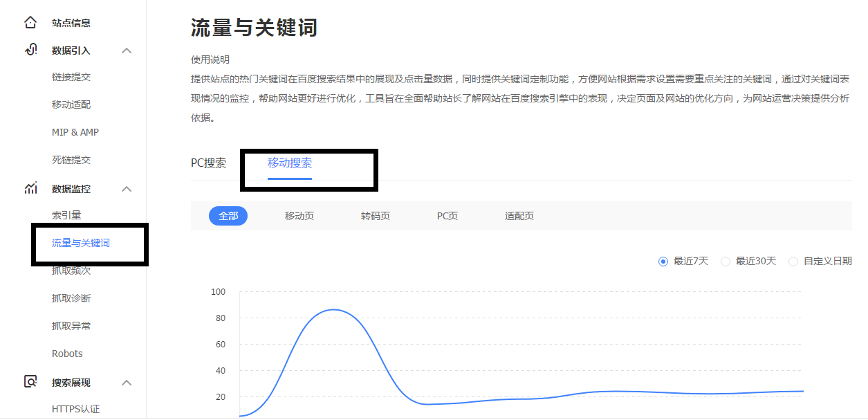Select the 最近7天 radio button
This screenshot has height=420, width=868.
coord(663,262)
